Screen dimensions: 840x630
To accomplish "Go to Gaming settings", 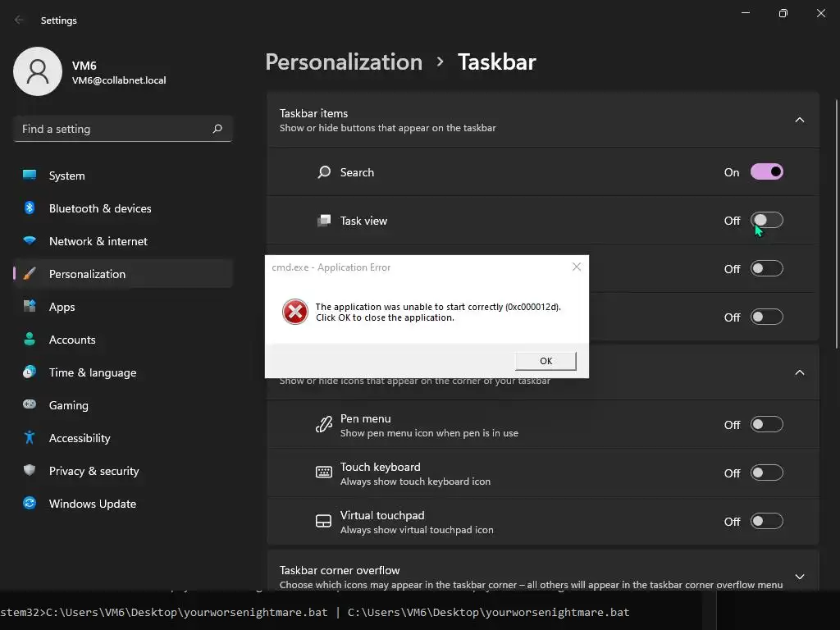I will [x=123, y=405].
